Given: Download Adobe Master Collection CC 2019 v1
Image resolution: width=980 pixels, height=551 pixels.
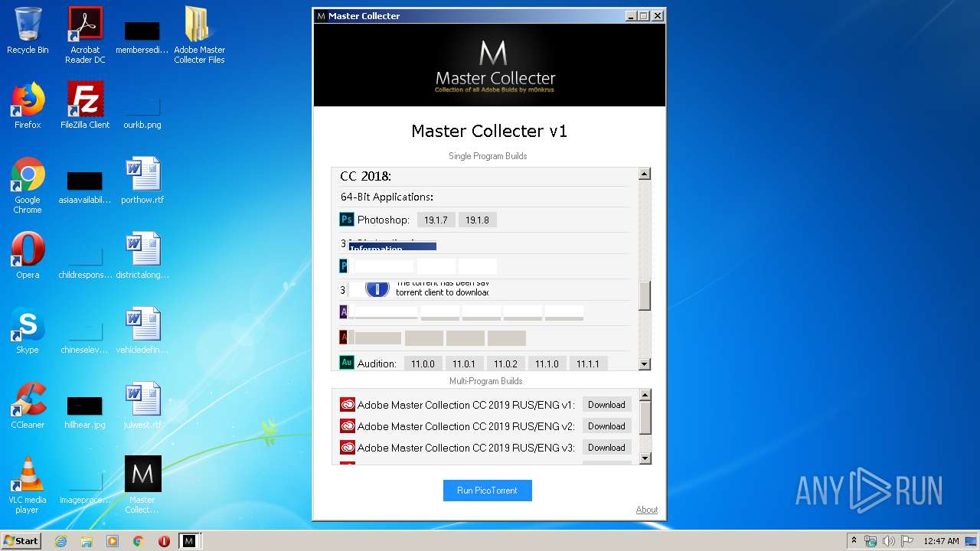Looking at the screenshot, I should [606, 405].
